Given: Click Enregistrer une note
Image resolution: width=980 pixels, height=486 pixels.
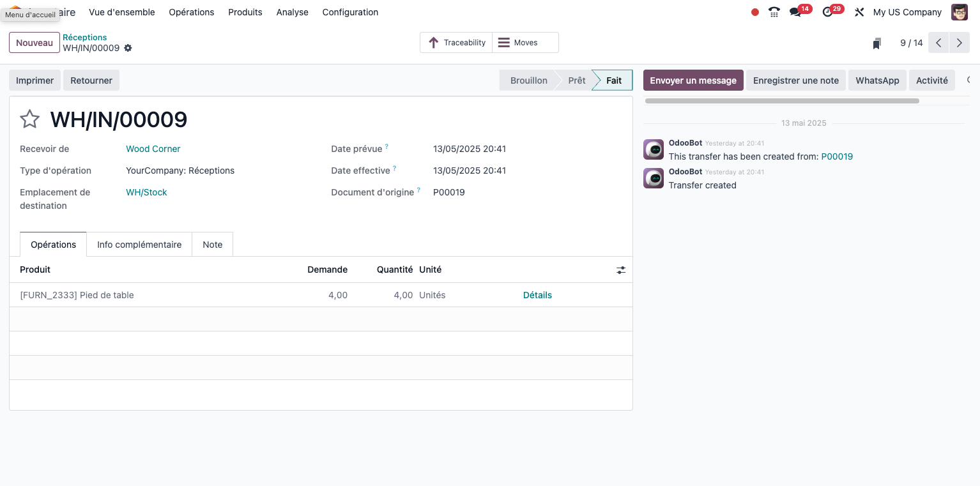Looking at the screenshot, I should coord(796,80).
